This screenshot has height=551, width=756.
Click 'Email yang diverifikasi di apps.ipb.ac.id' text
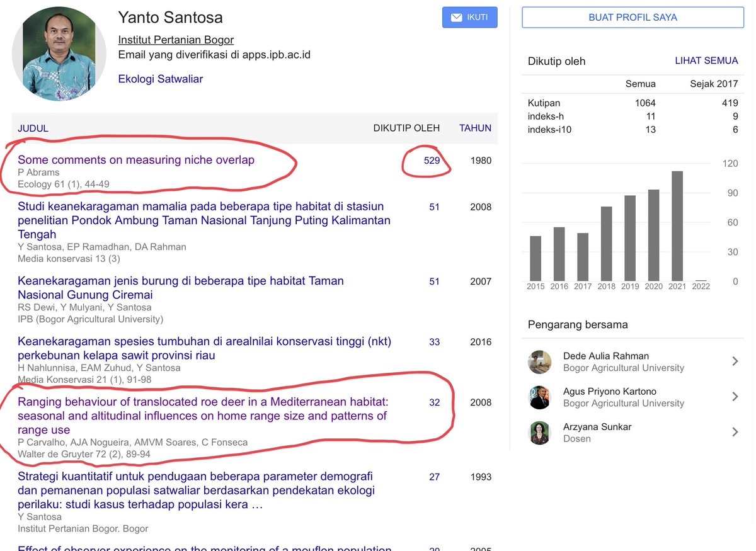coord(214,55)
